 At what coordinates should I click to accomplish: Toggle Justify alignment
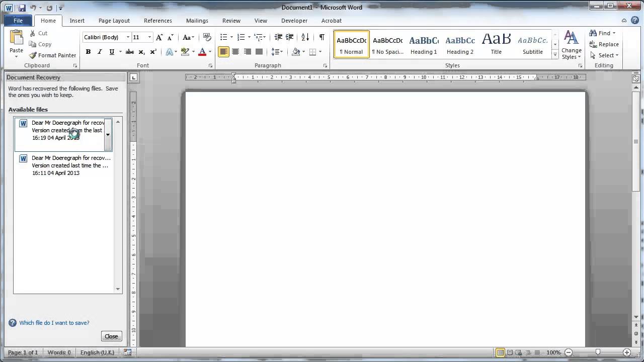[259, 52]
